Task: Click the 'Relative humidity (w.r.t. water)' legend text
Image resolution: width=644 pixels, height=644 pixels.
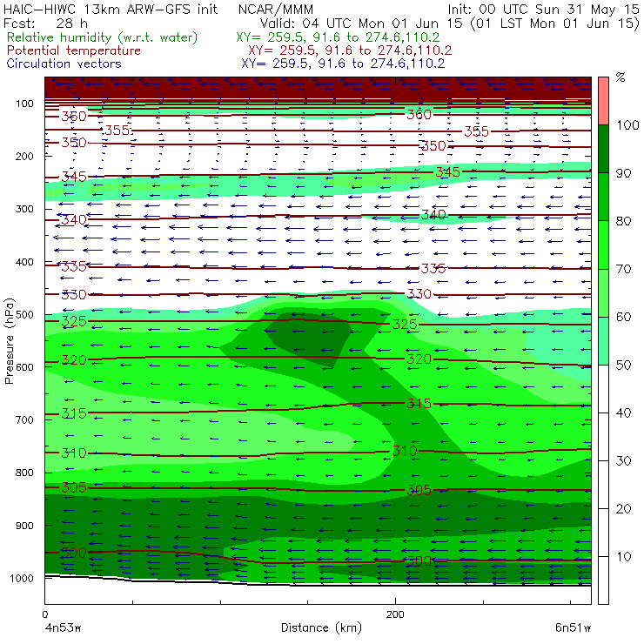Action: 102,37
